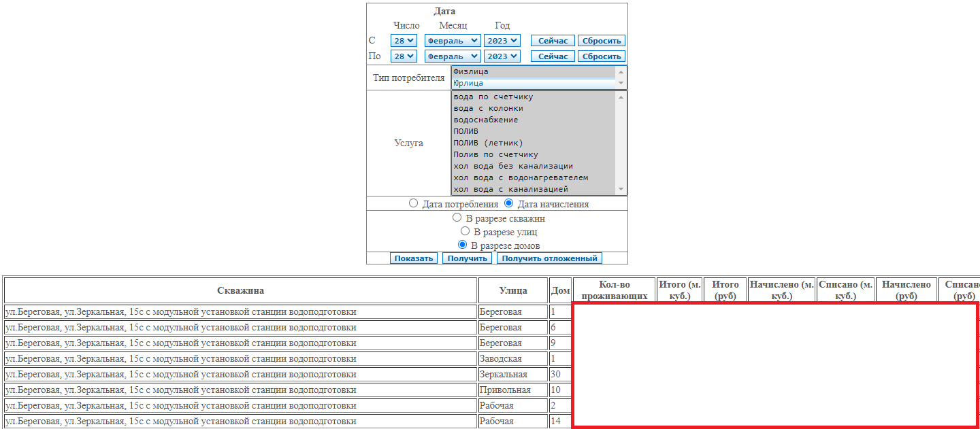980x429 pixels.
Task: Select the 'Дата начисления' radio button
Action: pyautogui.click(x=508, y=203)
